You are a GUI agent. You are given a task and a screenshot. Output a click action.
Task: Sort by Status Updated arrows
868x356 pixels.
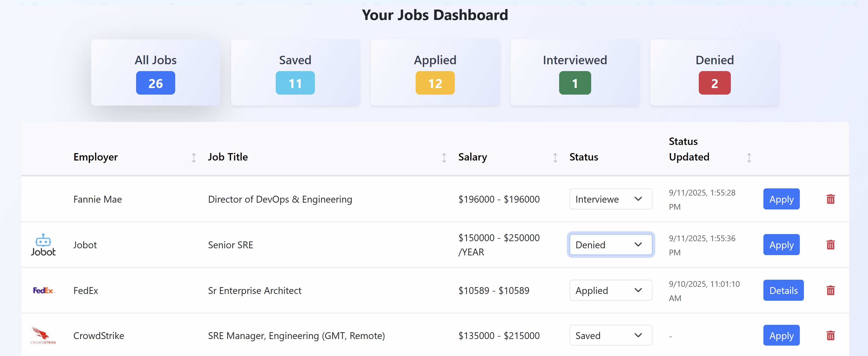coord(749,157)
